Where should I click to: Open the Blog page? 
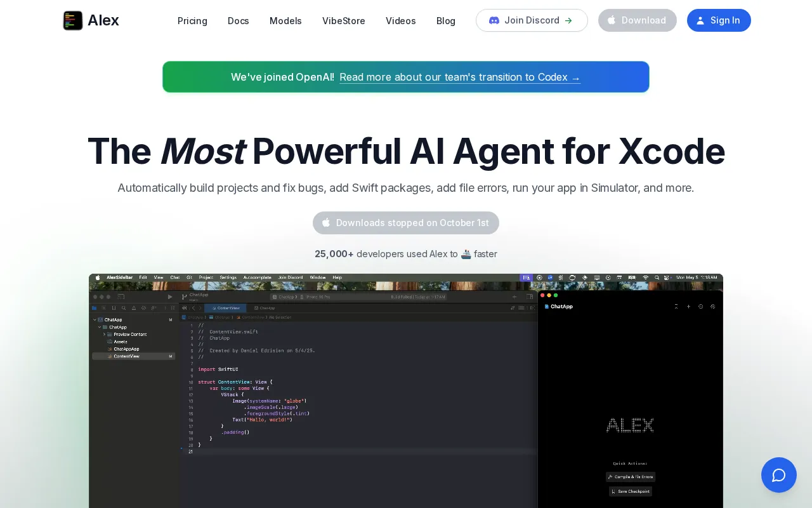446,20
